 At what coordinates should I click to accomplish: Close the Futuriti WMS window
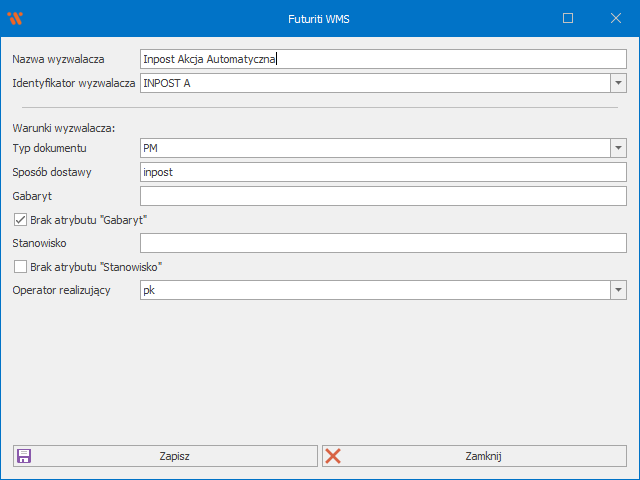point(616,18)
